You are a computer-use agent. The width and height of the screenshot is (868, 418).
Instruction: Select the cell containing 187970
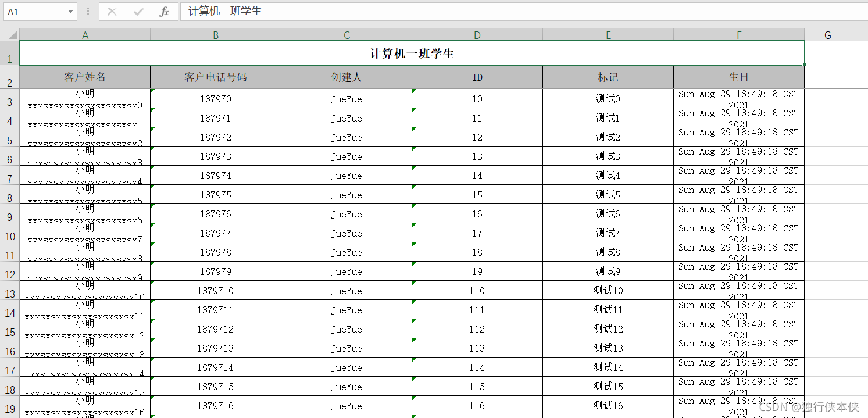[x=216, y=98]
